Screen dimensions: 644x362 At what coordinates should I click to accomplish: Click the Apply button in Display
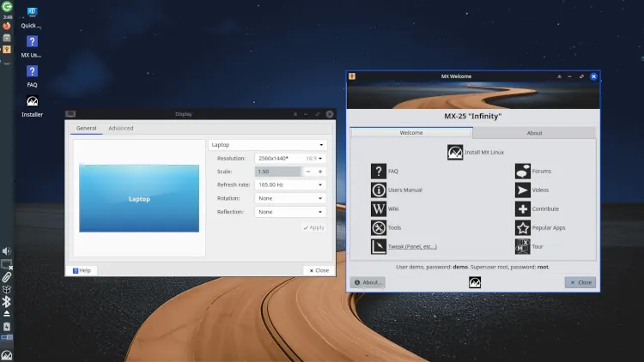pos(313,227)
